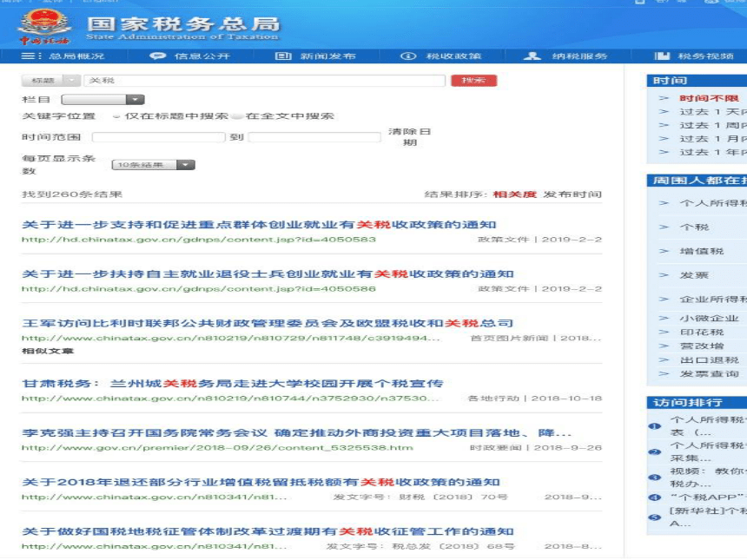Click the end date field after 到
This screenshot has height=560, width=747.
point(314,137)
